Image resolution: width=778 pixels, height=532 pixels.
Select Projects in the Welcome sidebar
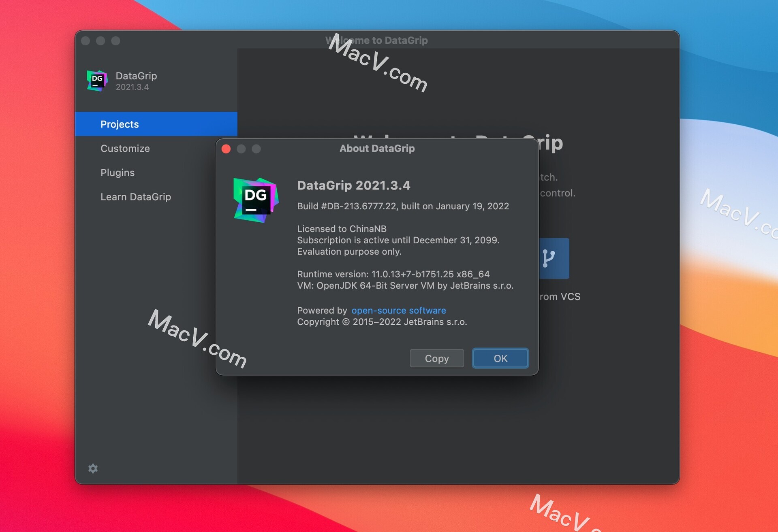coord(156,124)
